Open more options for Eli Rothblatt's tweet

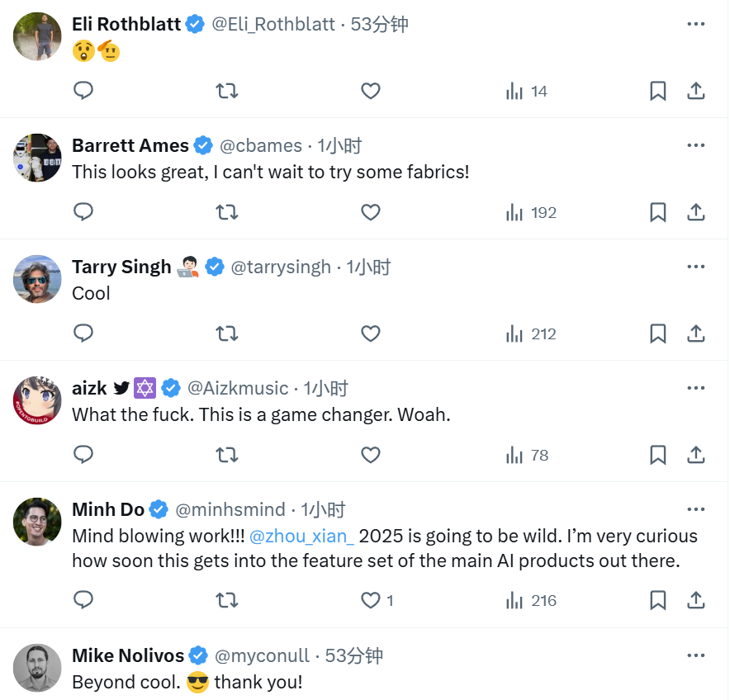point(696,24)
